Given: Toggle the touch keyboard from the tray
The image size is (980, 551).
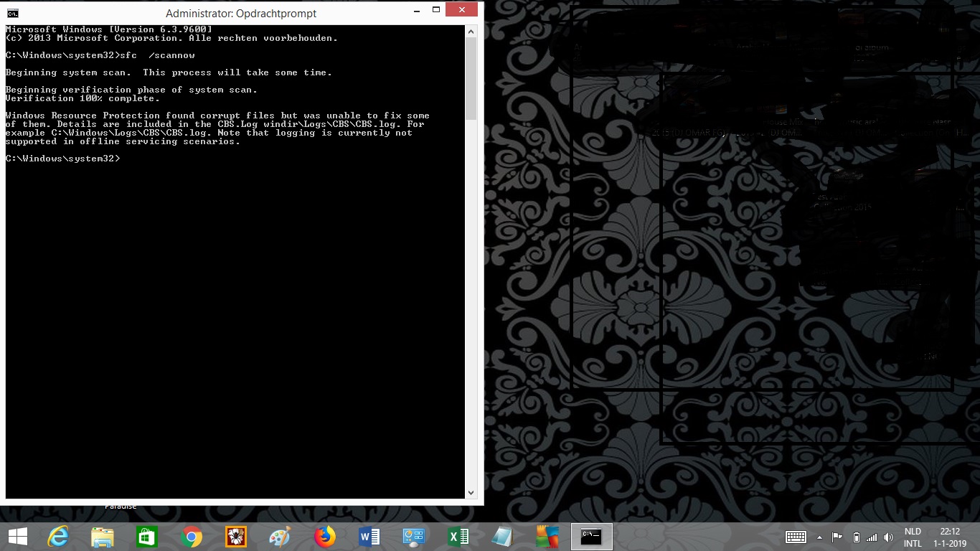Looking at the screenshot, I should [x=796, y=537].
